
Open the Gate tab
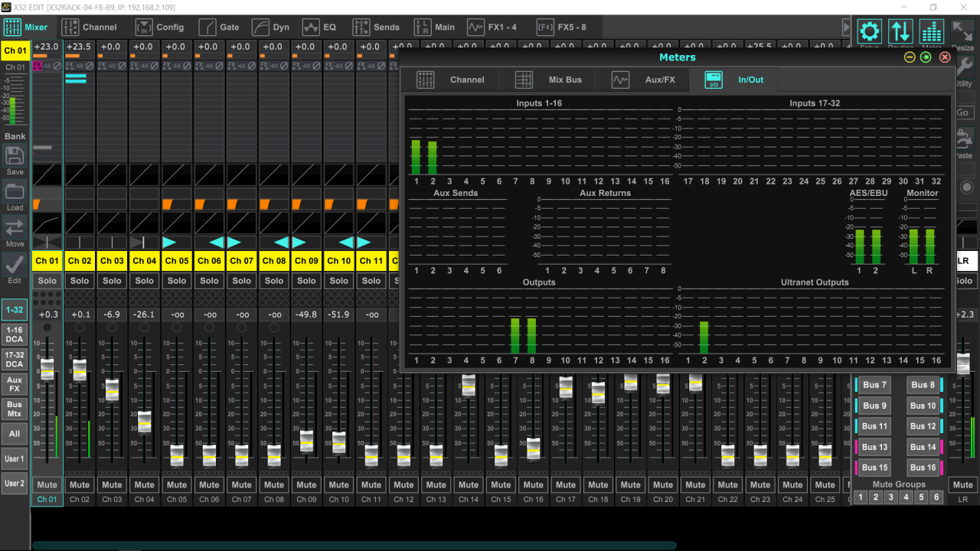coord(219,27)
